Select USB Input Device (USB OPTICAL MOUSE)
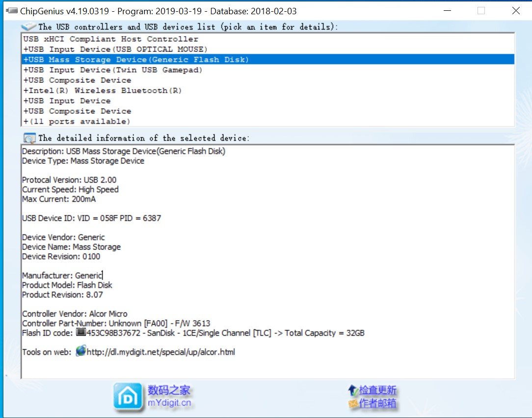Viewport: 532px width, 418px height. point(267,49)
